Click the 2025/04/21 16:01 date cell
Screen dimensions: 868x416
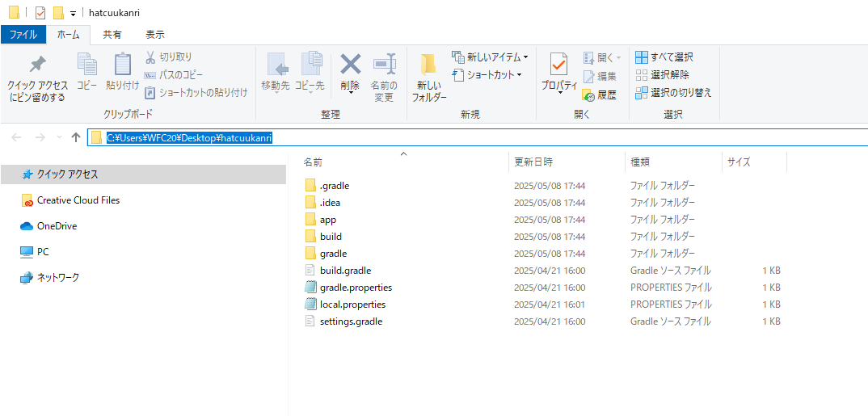[x=550, y=305]
